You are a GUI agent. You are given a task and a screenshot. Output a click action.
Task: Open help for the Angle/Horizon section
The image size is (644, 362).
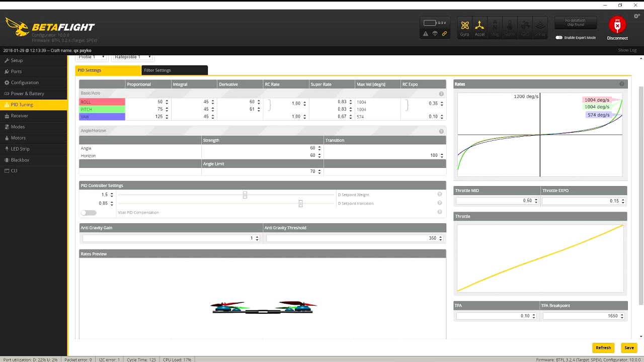(x=441, y=131)
